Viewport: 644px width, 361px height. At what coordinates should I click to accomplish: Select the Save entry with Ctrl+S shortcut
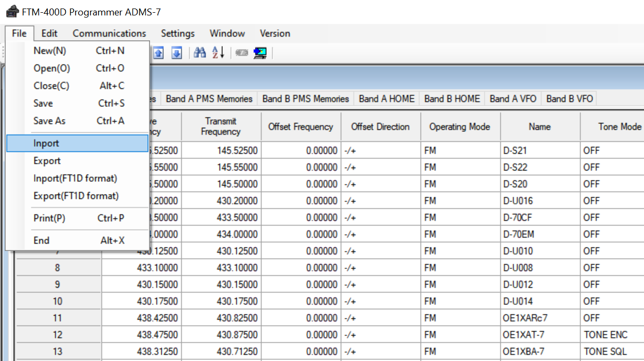click(78, 103)
